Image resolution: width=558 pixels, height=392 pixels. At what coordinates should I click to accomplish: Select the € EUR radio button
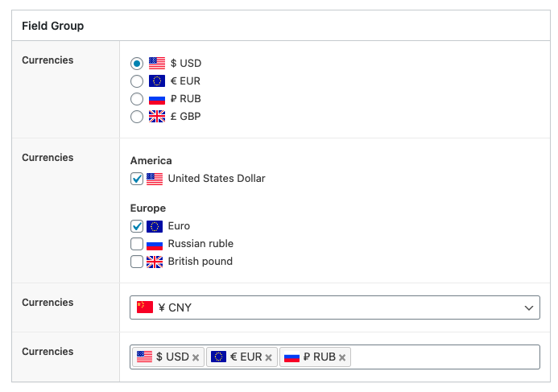coord(137,81)
